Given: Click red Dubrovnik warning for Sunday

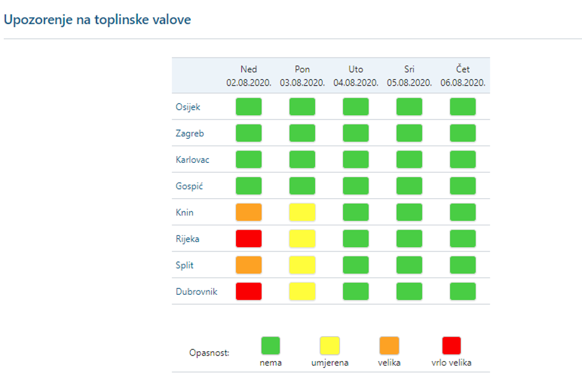Looking at the screenshot, I should click(249, 291).
